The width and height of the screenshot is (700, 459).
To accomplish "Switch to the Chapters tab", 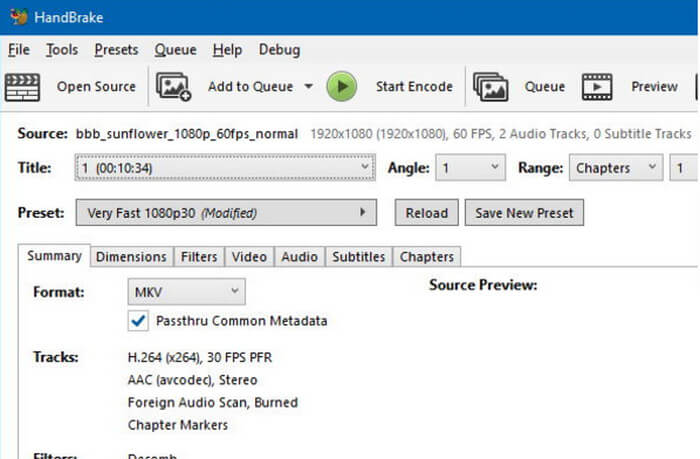I will (x=427, y=257).
